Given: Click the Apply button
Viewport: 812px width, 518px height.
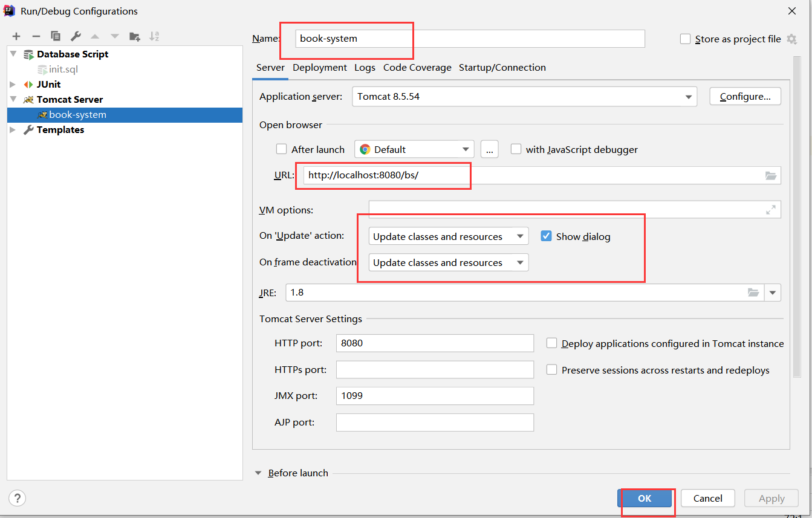Looking at the screenshot, I should point(771,498).
